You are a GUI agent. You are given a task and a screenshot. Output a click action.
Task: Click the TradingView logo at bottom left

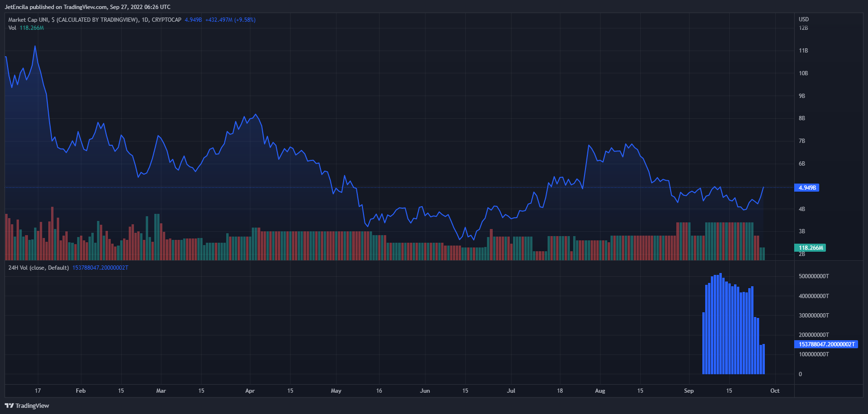[x=27, y=405]
